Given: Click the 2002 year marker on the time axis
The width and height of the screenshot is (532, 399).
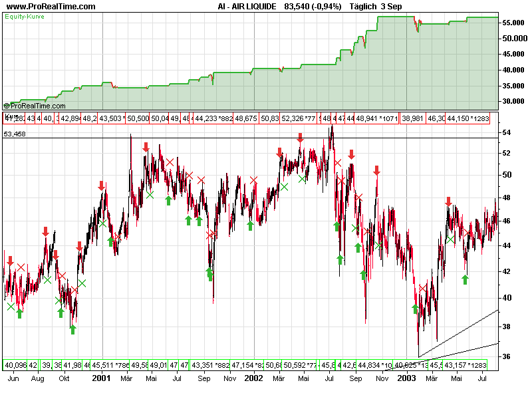Looking at the screenshot, I should 253,378.
